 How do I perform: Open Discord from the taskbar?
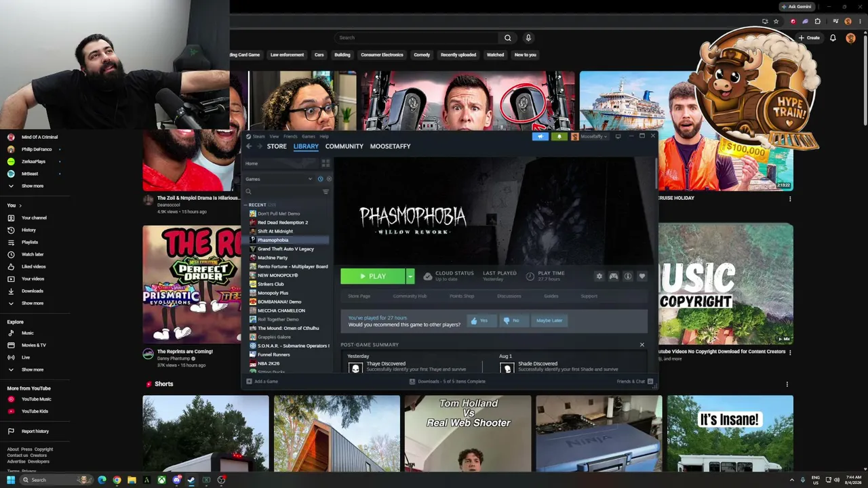(176, 480)
